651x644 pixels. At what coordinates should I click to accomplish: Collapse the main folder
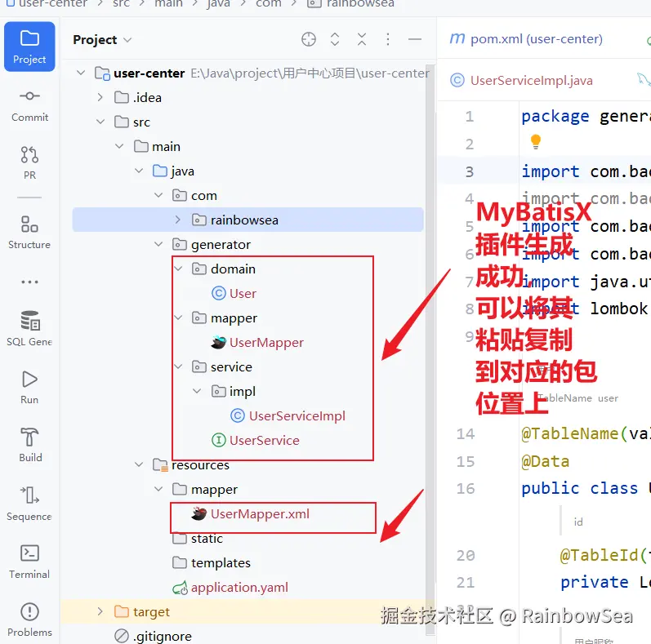119,146
